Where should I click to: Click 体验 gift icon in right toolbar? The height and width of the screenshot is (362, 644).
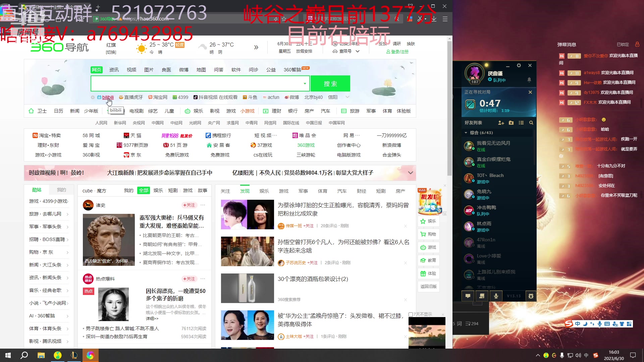tap(429, 274)
